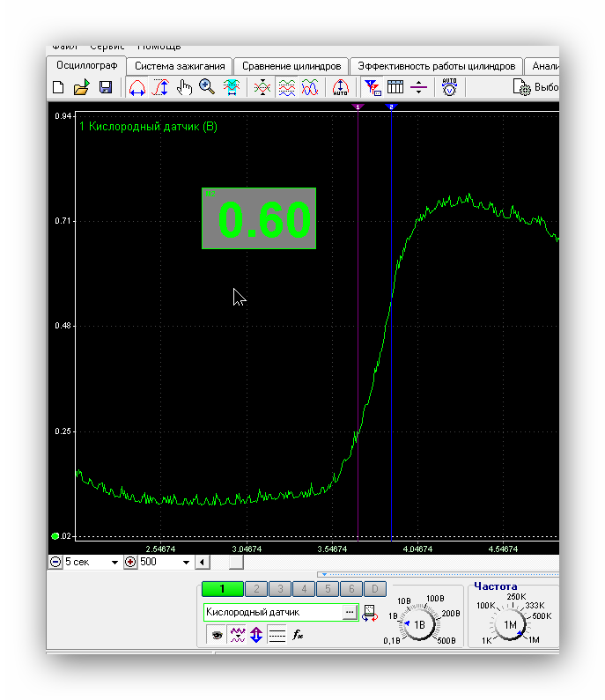Image resolution: width=605 pixels, height=700 pixels.
Task: Switch to the Система зажигания tab
Action: [x=180, y=67]
